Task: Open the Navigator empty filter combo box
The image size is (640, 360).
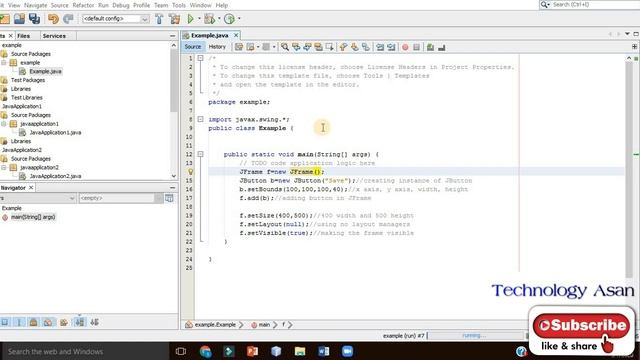Action: [x=121, y=198]
